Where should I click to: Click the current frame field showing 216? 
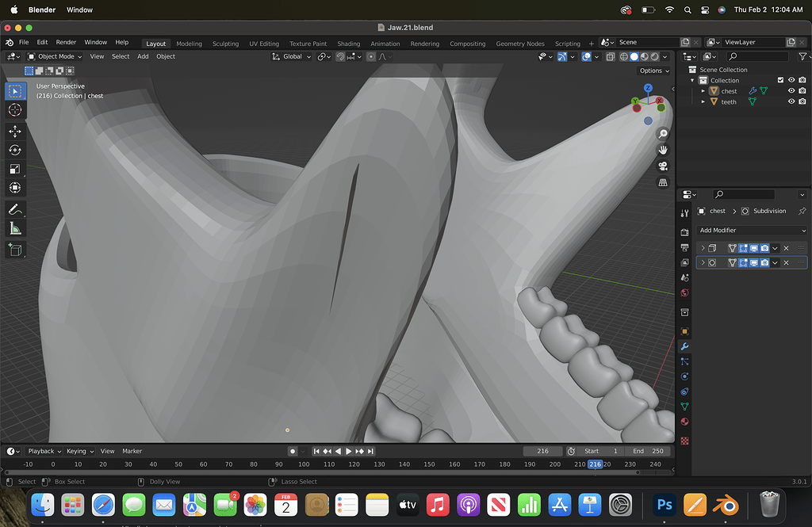542,452
